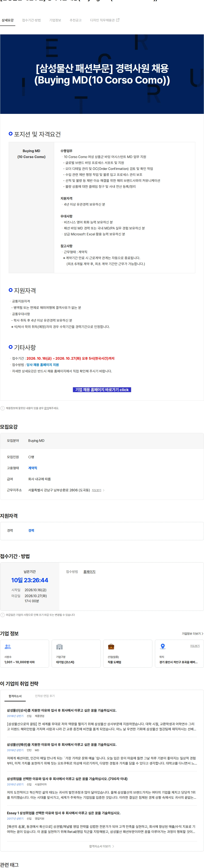
Task: Open the 기업정보 tab
Action: tap(55, 20)
